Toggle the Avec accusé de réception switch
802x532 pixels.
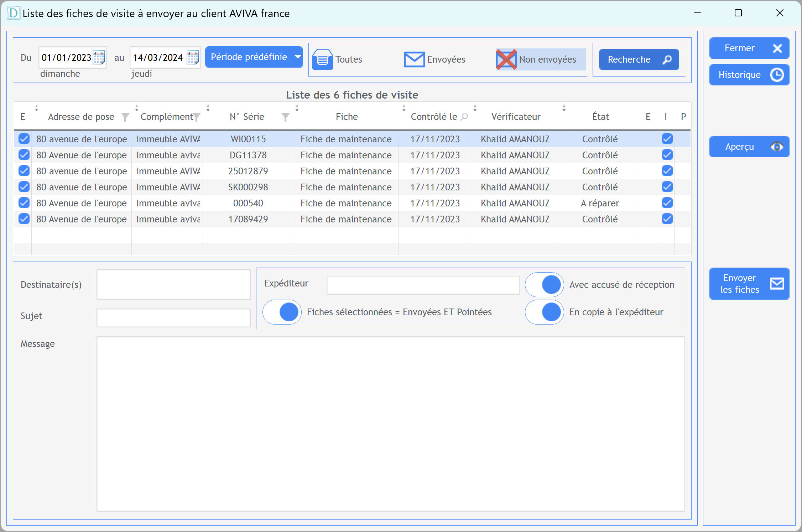pos(544,285)
